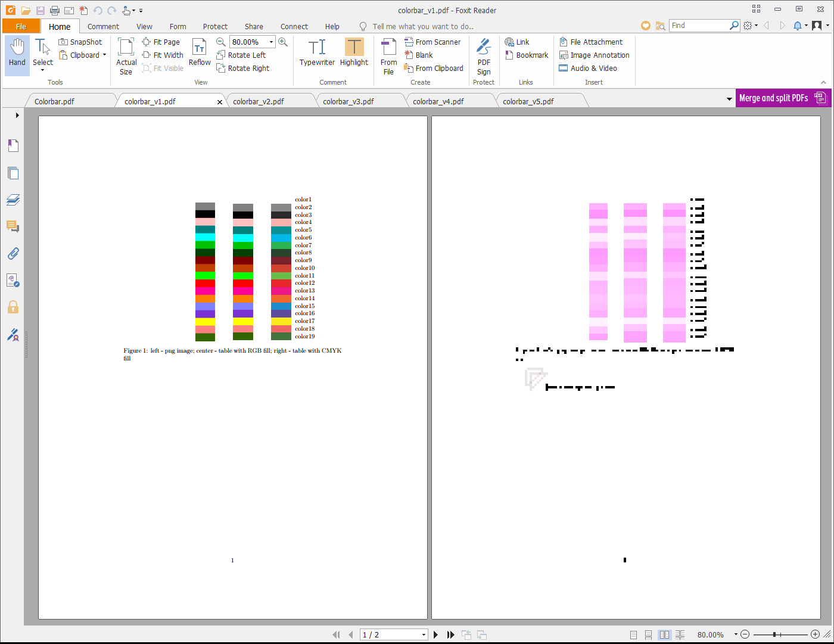The height and width of the screenshot is (644, 834).
Task: Activate the Typewriter tool
Action: (x=317, y=53)
